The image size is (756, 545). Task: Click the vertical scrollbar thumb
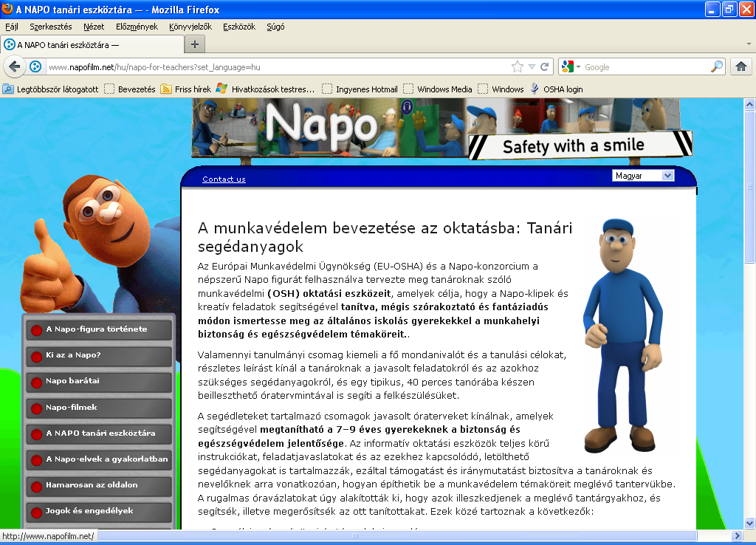pos(749,187)
